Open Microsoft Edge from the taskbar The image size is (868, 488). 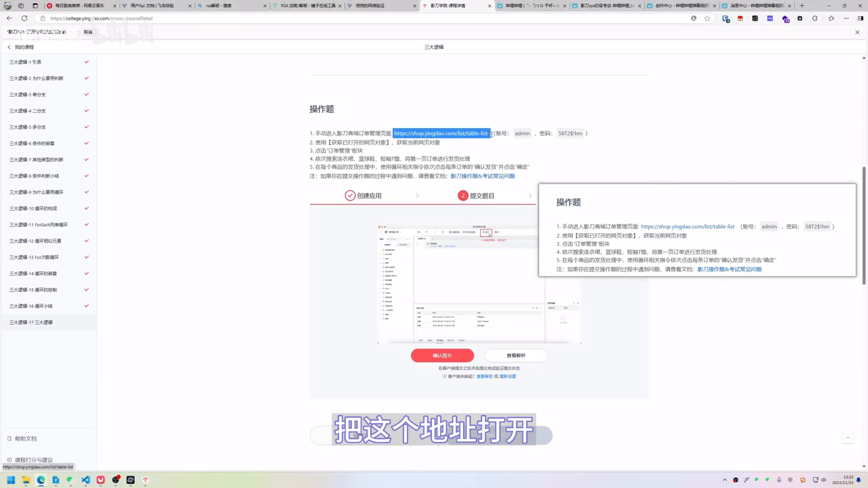click(41, 480)
